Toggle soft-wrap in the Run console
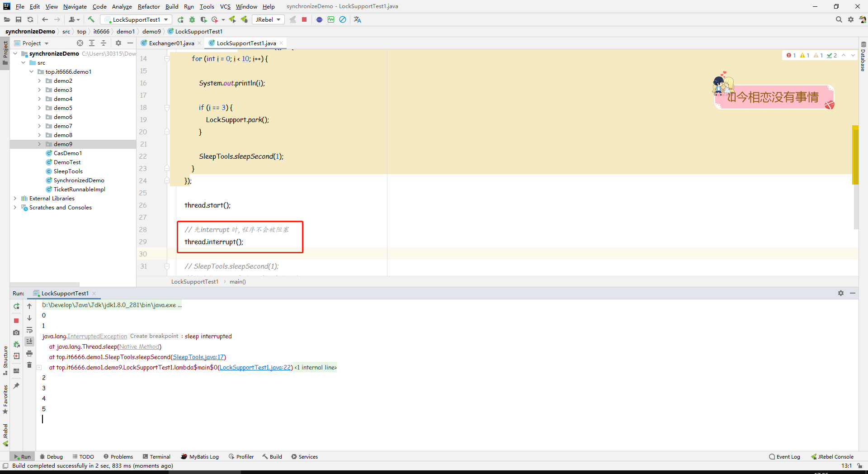The height and width of the screenshot is (474, 868). click(x=29, y=330)
